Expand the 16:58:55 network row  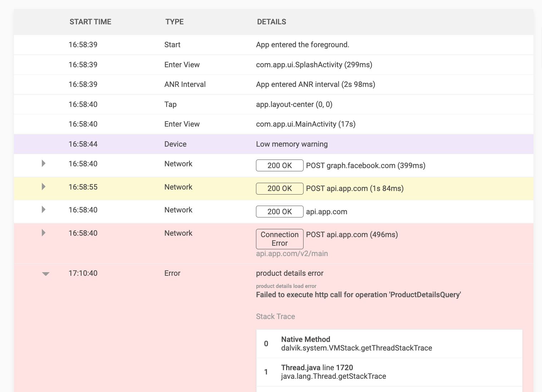(44, 187)
